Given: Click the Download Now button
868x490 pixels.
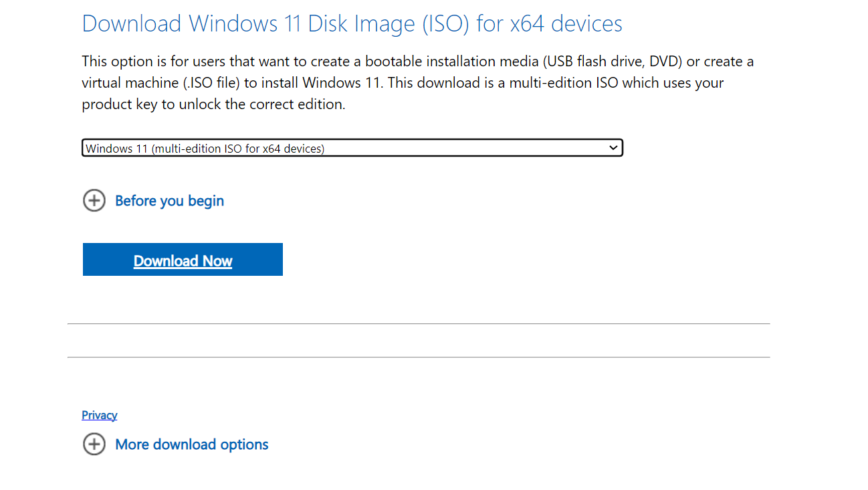Looking at the screenshot, I should (183, 260).
